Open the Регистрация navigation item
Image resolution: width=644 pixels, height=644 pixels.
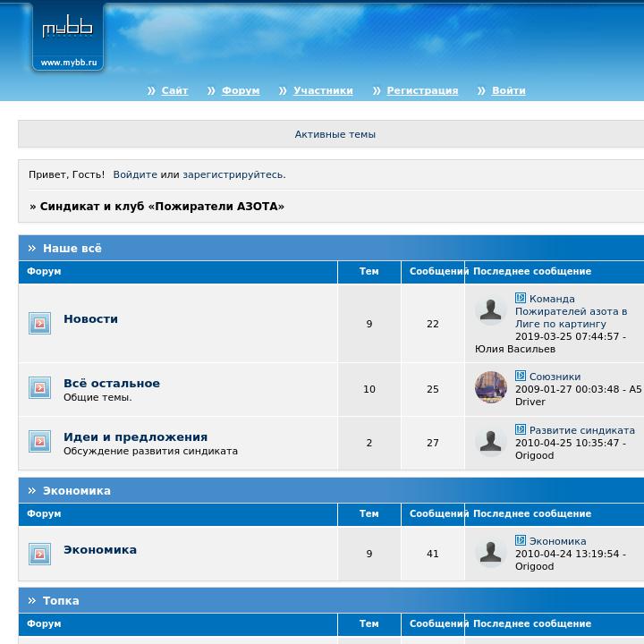click(x=422, y=90)
